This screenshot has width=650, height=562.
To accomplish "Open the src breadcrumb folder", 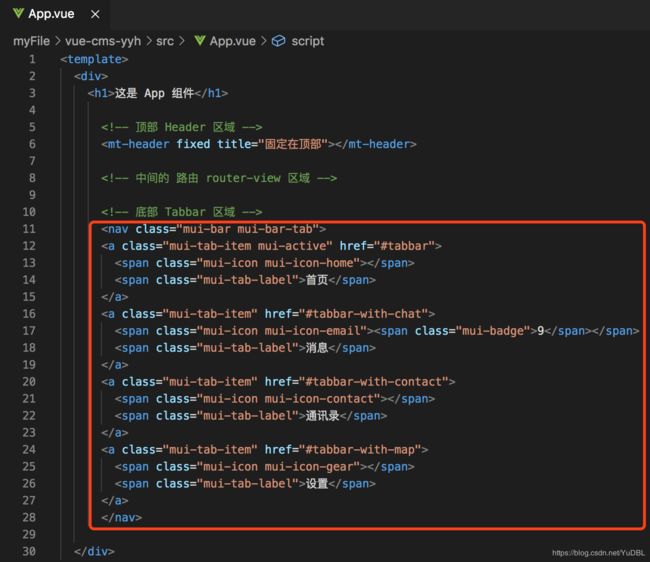I will pos(165,41).
